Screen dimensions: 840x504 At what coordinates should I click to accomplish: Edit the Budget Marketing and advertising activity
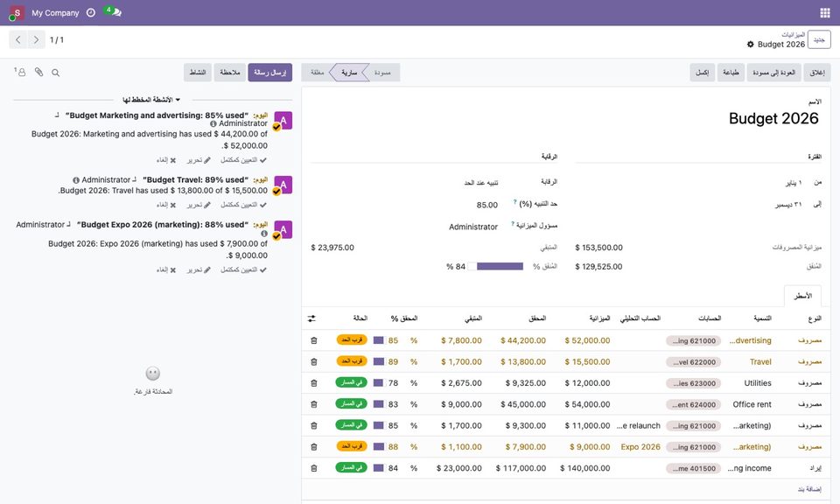[199, 159]
